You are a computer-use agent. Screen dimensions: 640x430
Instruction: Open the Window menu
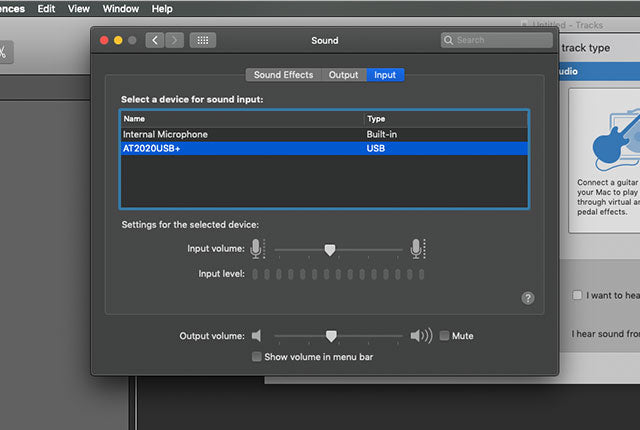click(x=121, y=8)
